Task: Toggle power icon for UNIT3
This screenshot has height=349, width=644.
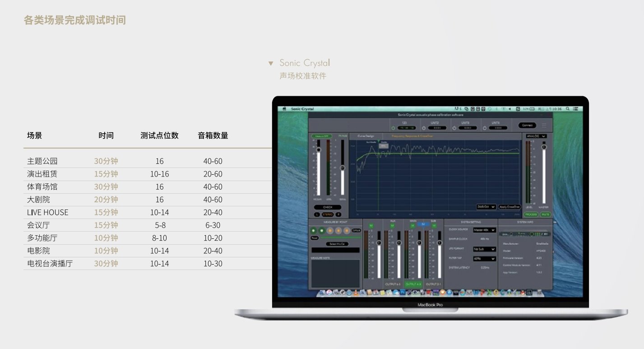Action: coord(454,128)
